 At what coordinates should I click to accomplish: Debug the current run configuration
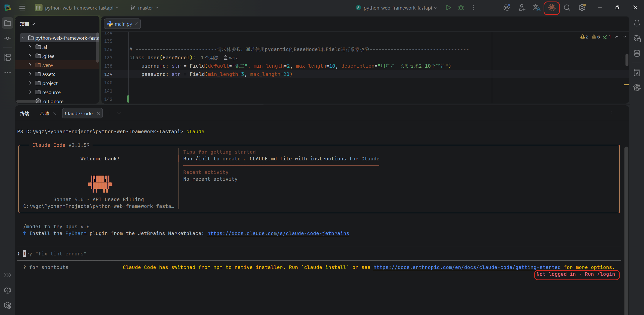tap(461, 8)
